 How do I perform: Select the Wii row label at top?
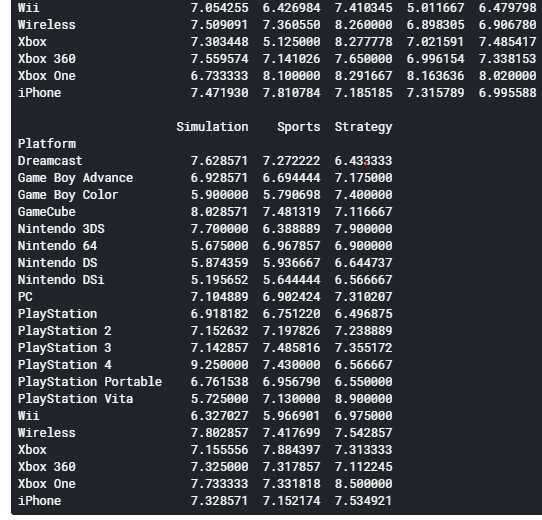[29, 8]
